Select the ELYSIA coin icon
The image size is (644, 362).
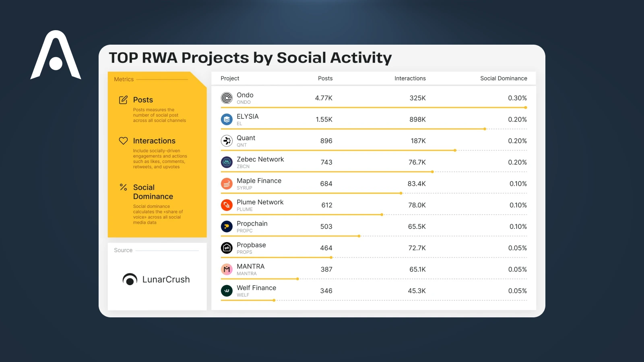(x=227, y=119)
